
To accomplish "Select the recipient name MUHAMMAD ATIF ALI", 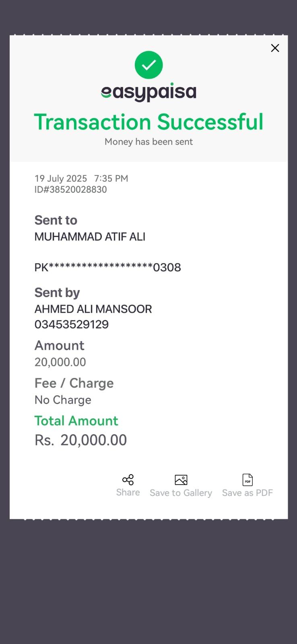I will click(x=90, y=237).
